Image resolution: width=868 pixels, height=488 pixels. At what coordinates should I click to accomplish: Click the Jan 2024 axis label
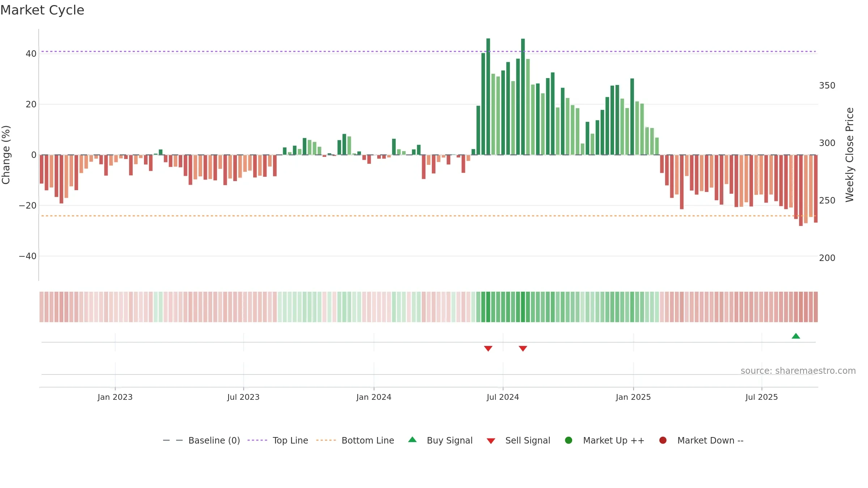374,397
